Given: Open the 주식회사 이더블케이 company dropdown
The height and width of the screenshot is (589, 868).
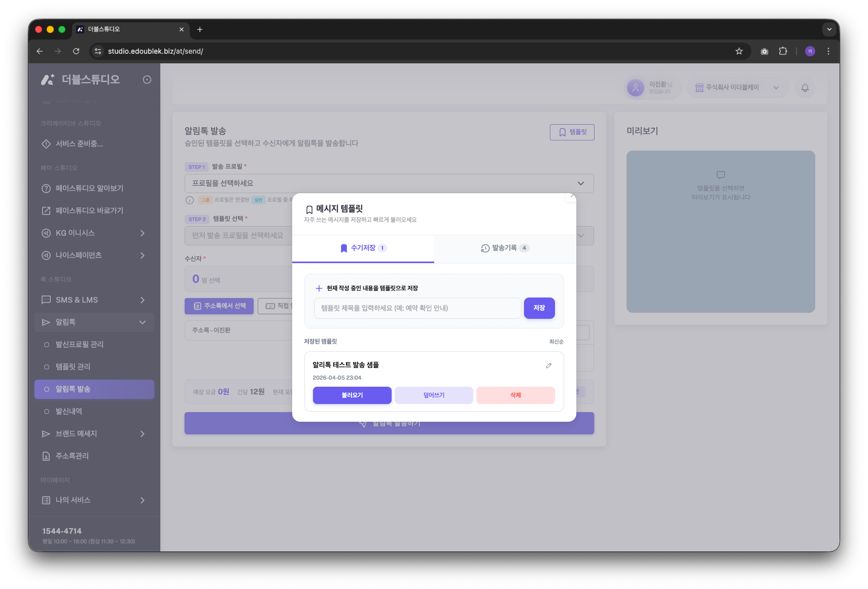Looking at the screenshot, I should pos(738,88).
